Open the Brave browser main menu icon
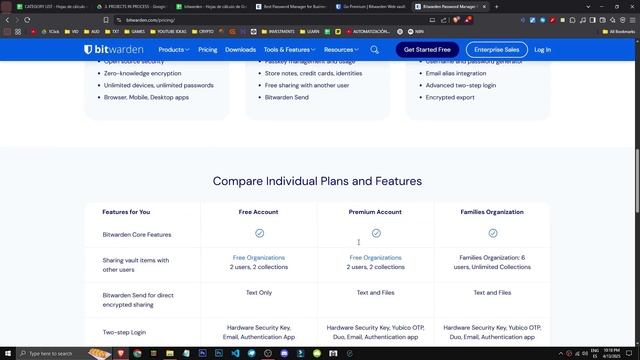This screenshot has height=360, width=640. pyautogui.click(x=632, y=20)
